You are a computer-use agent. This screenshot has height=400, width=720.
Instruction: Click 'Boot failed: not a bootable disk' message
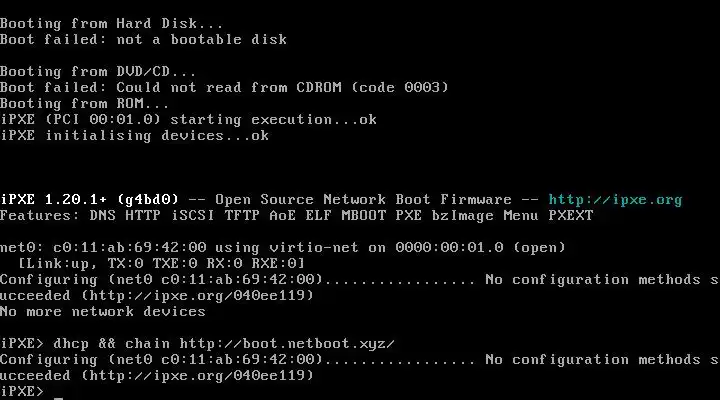[x=143, y=39]
